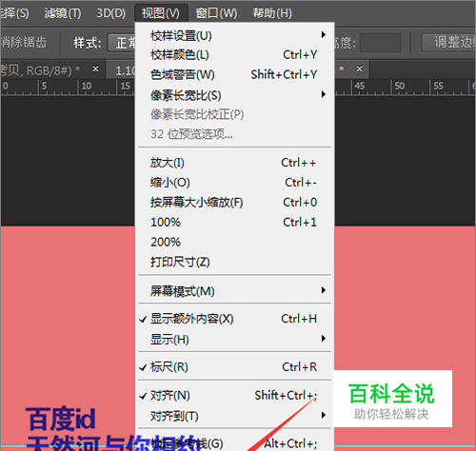Screen dimensions: 476x451
Task: Open the 帮助(H) menu
Action: coord(272,13)
